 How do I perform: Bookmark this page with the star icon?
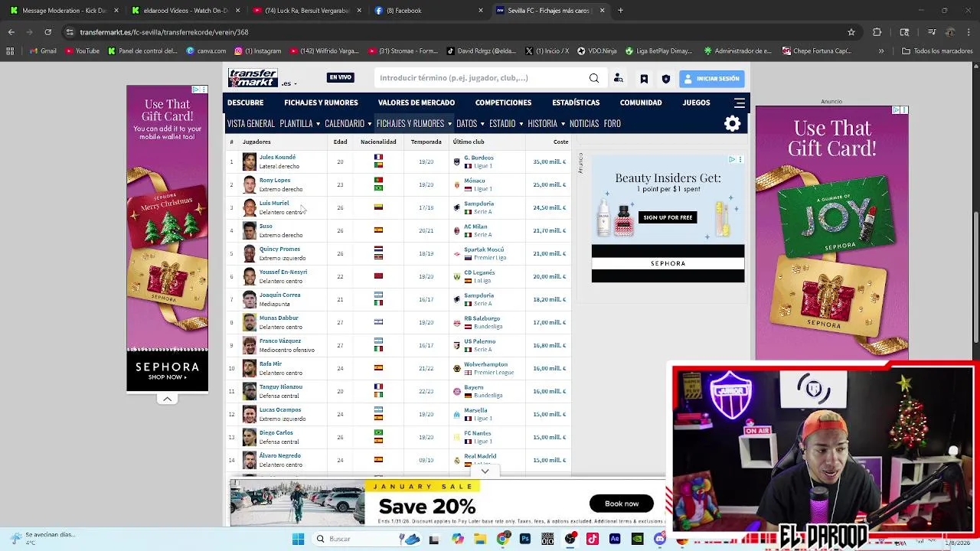coord(851,32)
